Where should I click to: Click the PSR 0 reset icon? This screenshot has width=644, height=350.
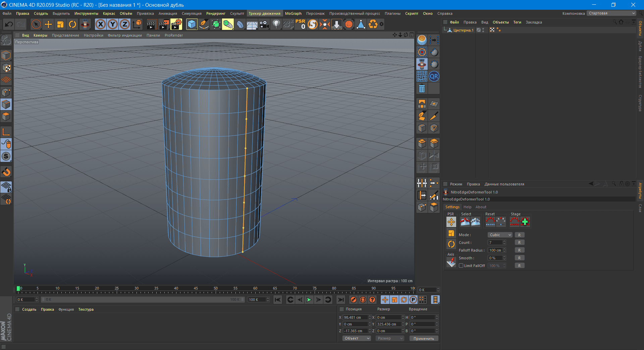[x=301, y=24]
